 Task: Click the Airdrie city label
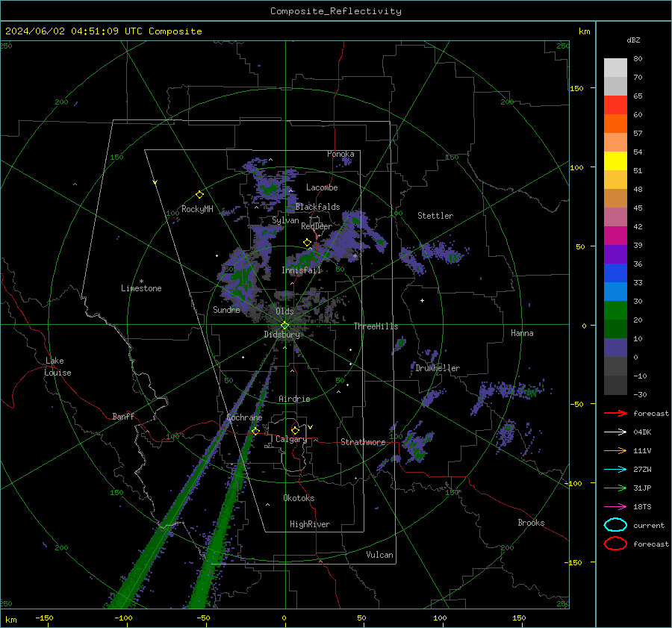[x=294, y=399]
